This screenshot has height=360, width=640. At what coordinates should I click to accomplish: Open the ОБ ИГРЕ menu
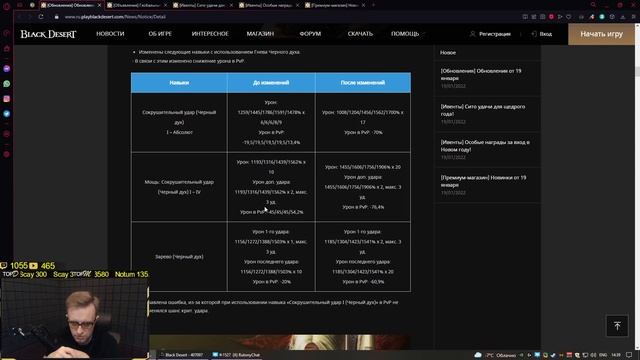pos(160,34)
